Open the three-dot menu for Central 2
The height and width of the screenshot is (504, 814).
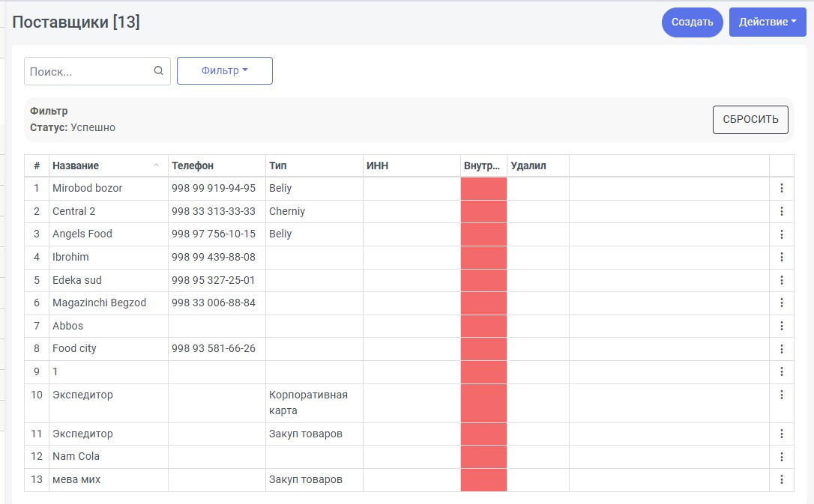click(781, 211)
